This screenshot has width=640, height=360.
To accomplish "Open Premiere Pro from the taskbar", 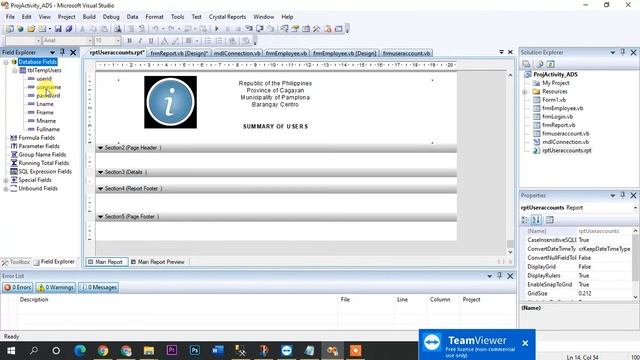I will pyautogui.click(x=172, y=351).
